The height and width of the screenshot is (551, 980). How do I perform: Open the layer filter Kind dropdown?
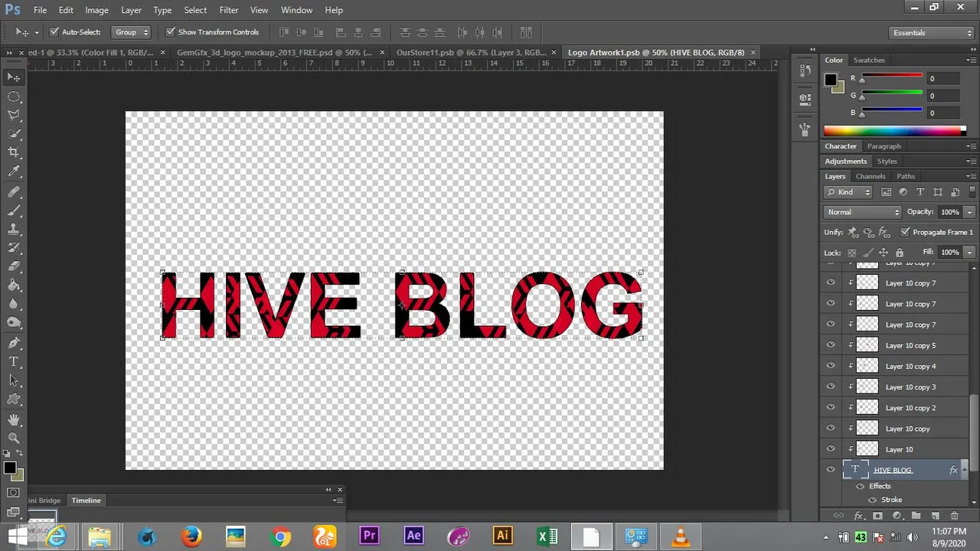tap(848, 192)
